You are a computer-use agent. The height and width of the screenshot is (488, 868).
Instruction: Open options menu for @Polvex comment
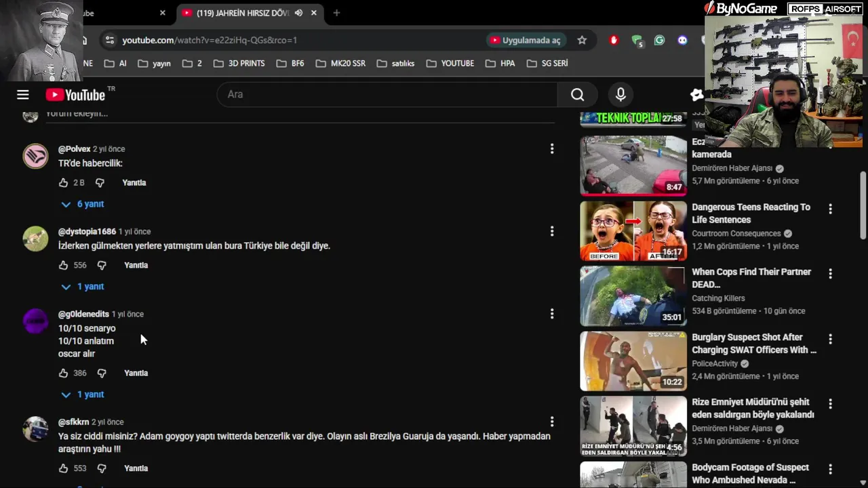tap(552, 148)
